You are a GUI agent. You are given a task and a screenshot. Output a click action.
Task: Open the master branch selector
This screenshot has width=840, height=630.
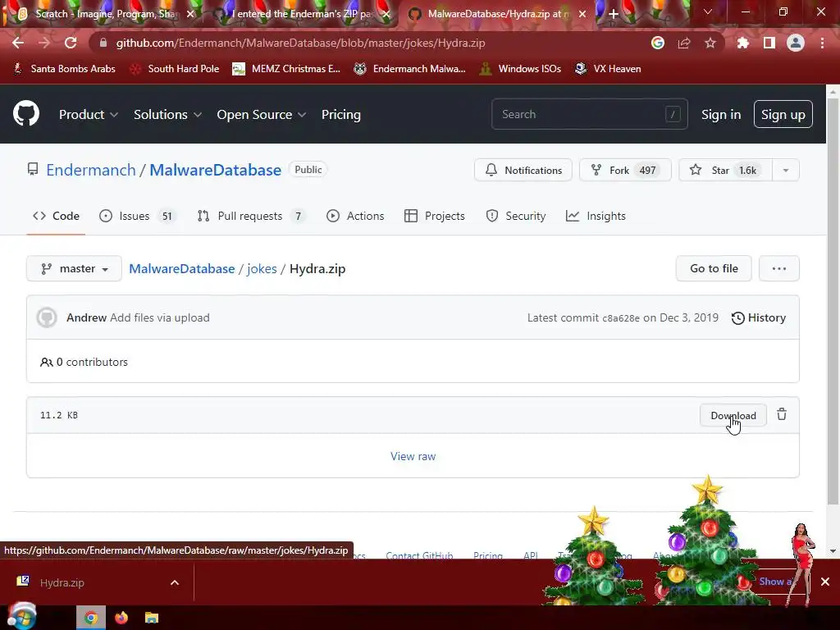click(74, 268)
